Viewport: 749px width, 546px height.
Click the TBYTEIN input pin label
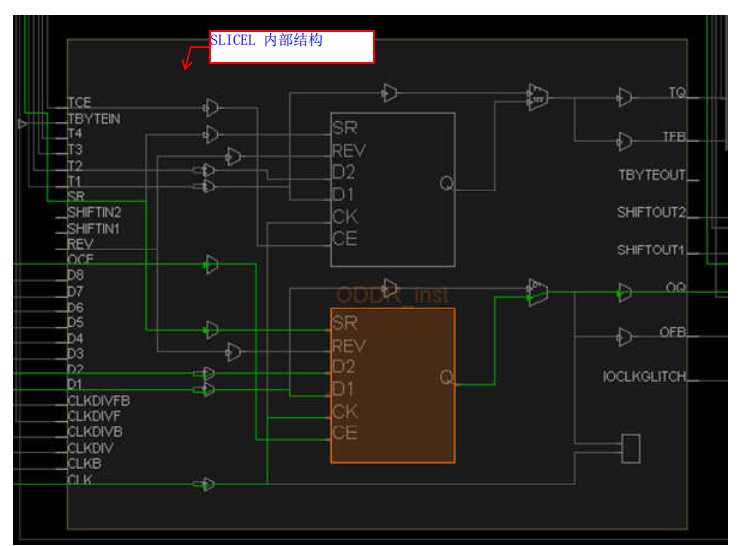(x=94, y=119)
